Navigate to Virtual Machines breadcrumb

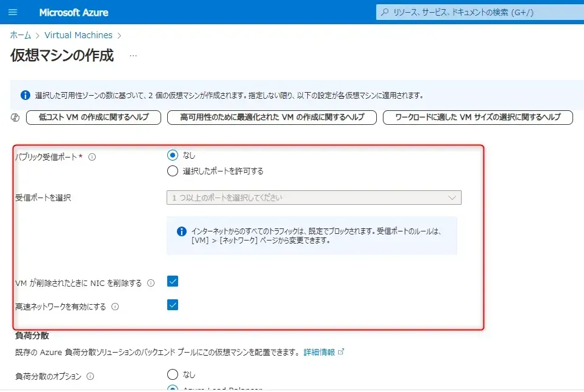click(x=78, y=35)
